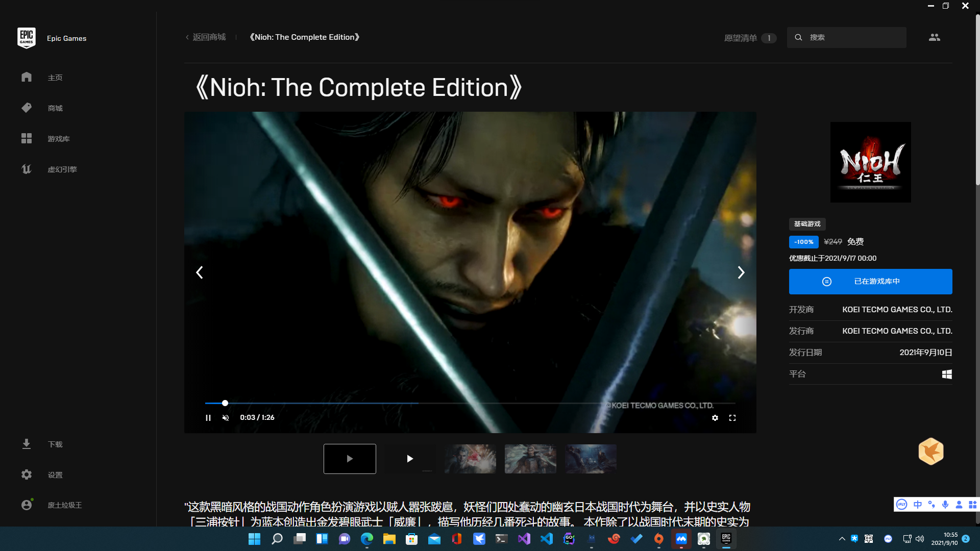Toggle 中 Chinese input mode
The image size is (980, 551).
click(x=917, y=505)
